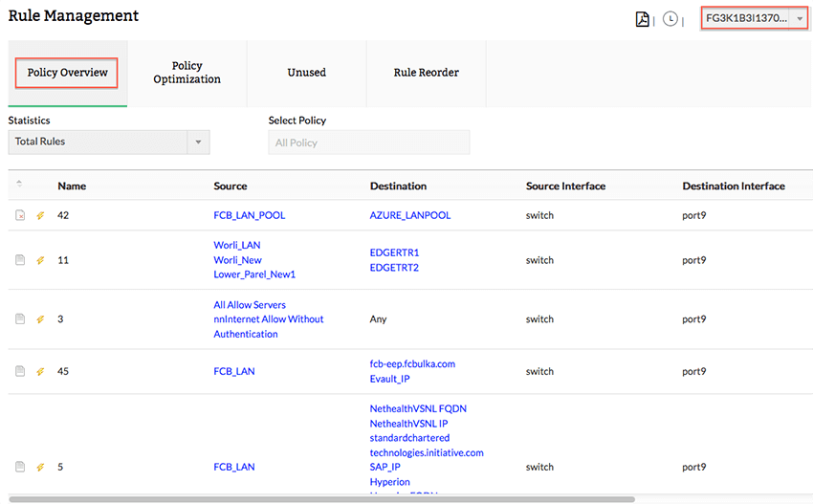Click the lightning bolt icon for rule 11
Viewport: 813px width, 504px height.
coord(40,260)
